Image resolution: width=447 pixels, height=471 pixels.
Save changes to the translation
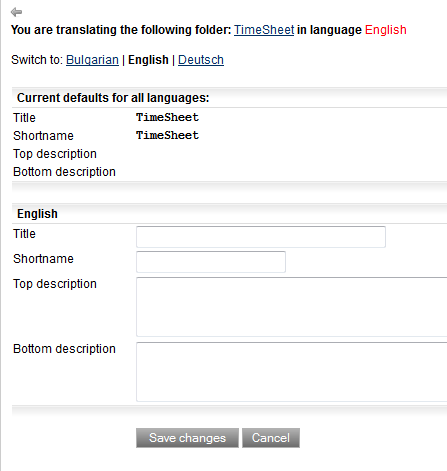(x=187, y=438)
